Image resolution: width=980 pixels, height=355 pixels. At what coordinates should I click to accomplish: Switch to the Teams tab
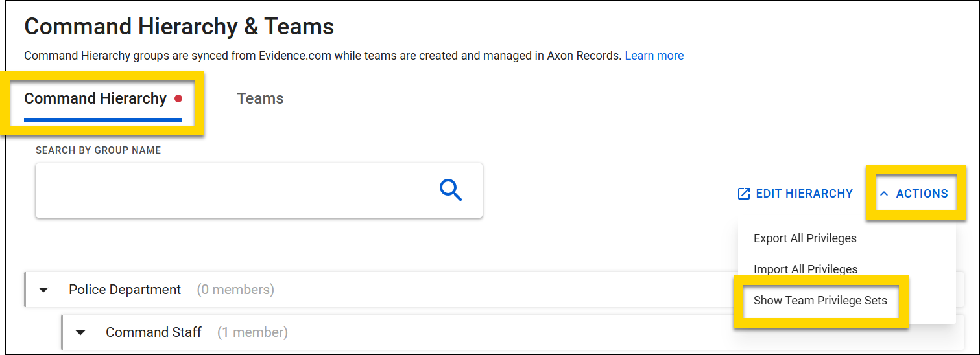[260, 98]
